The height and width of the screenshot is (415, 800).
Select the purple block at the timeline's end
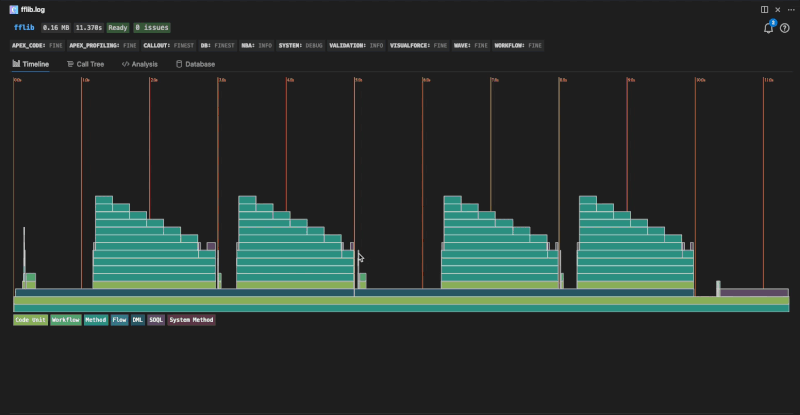[x=754, y=292]
